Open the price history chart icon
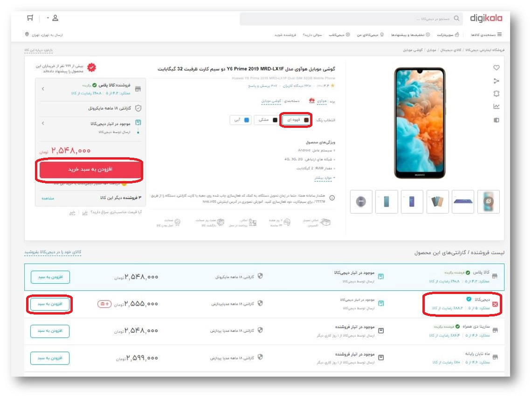 (x=497, y=106)
